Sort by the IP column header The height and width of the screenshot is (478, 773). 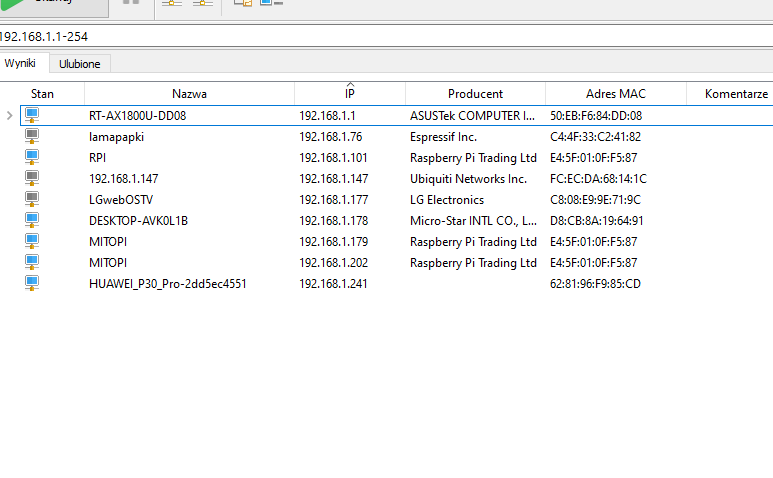tap(350, 94)
